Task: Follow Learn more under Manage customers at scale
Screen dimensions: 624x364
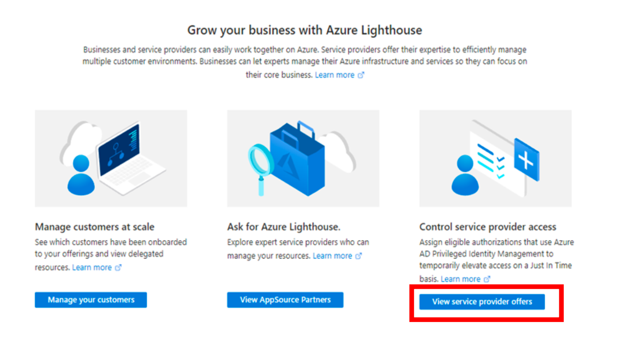Action: point(92,267)
